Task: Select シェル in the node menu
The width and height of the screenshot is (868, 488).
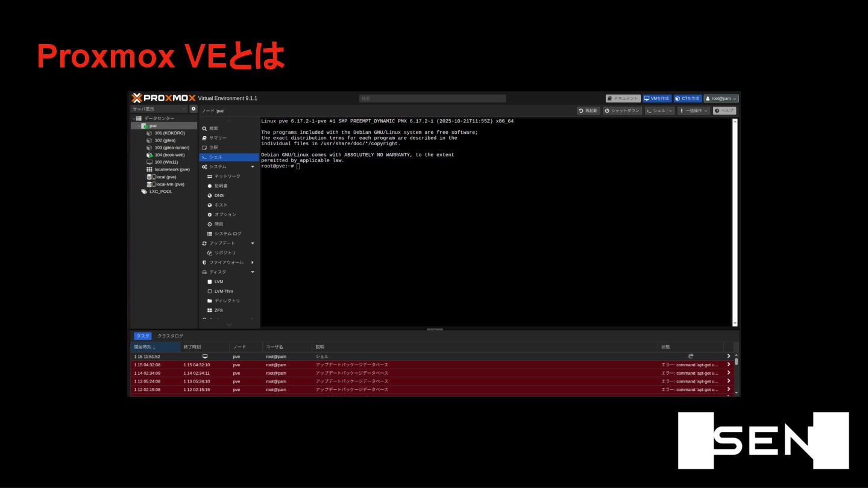Action: [x=229, y=157]
